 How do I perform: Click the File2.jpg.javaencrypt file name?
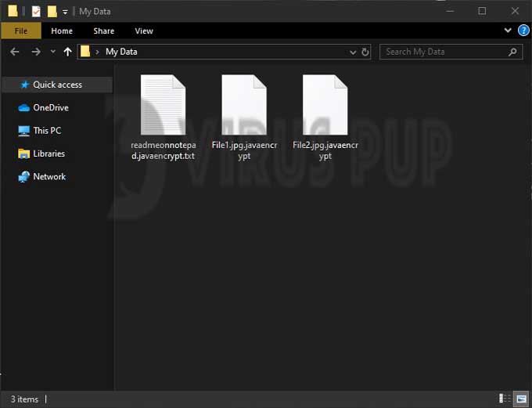[325, 150]
